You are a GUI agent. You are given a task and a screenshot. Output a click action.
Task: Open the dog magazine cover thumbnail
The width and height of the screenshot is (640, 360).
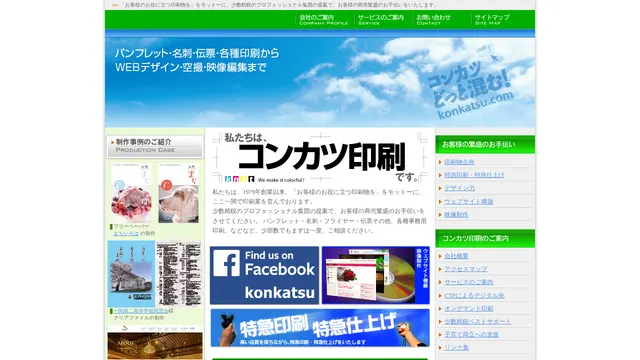178,192
